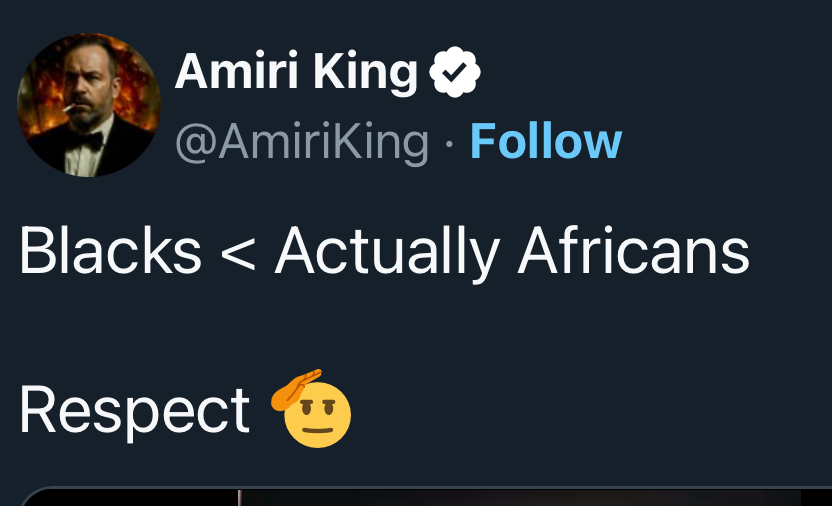Click the word Respect in the tweet
This screenshot has height=506, width=832.
pos(134,410)
